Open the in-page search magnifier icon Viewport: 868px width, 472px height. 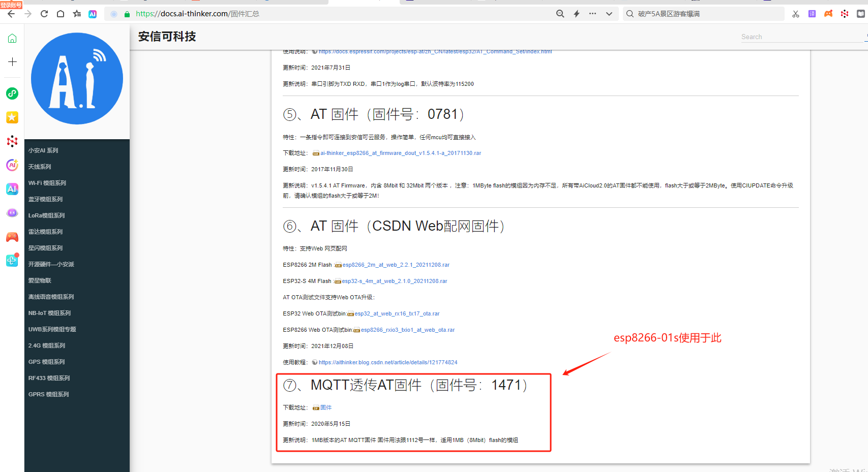point(560,14)
